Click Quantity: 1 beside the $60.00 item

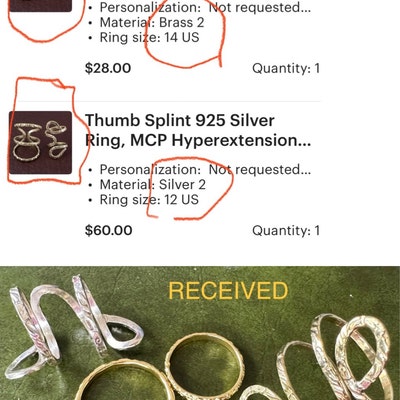click(x=286, y=230)
